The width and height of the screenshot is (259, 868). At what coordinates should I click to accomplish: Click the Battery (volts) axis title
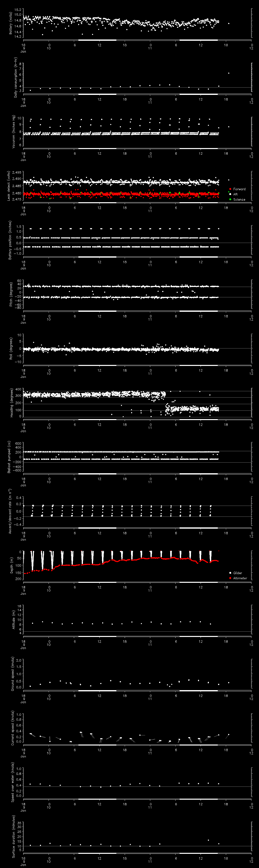[11, 23]
